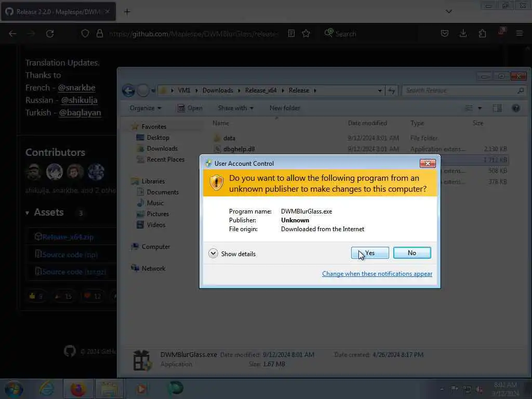532x399 pixels.
Task: Reload the GitHub page in Firefox
Action: 50,34
